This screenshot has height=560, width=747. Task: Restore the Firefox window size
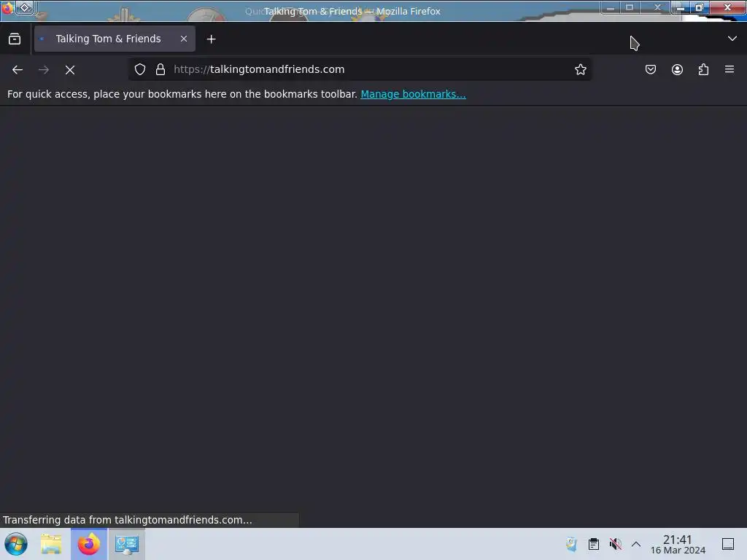click(699, 7)
